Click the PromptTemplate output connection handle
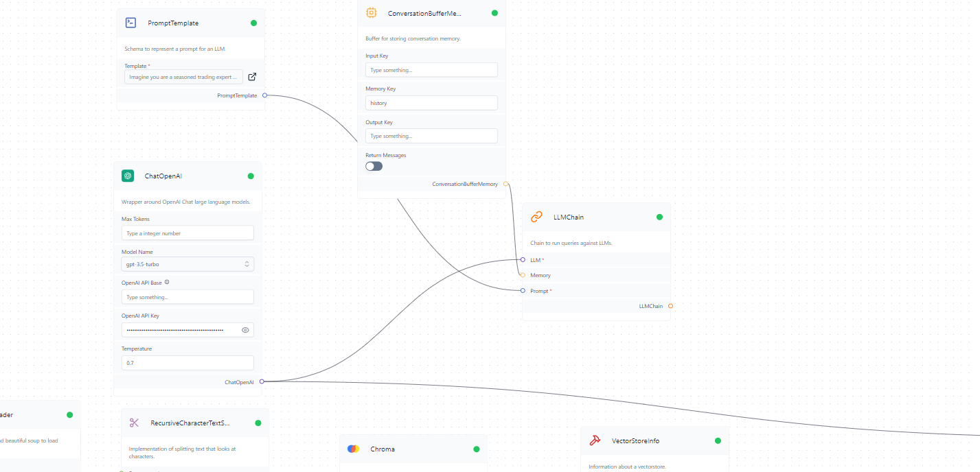 (x=266, y=95)
